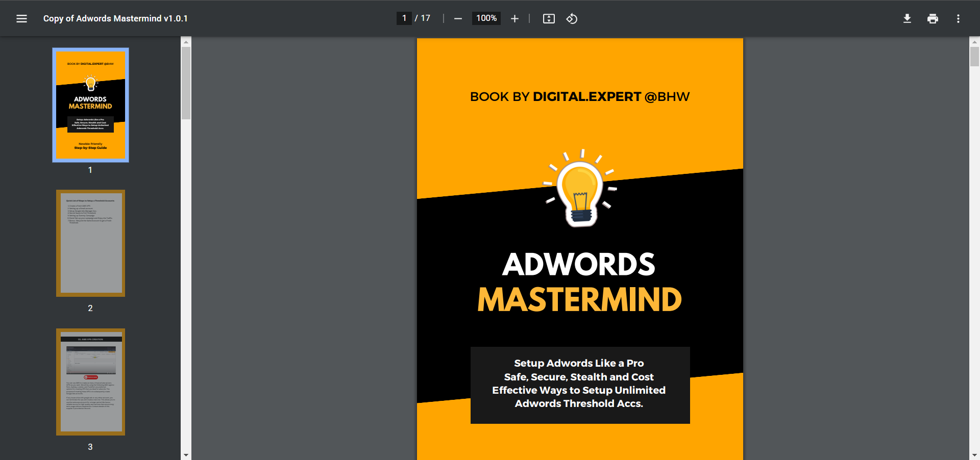The image size is (980, 460).
Task: Click the 'ADWORDS' title text
Action: 579,264
